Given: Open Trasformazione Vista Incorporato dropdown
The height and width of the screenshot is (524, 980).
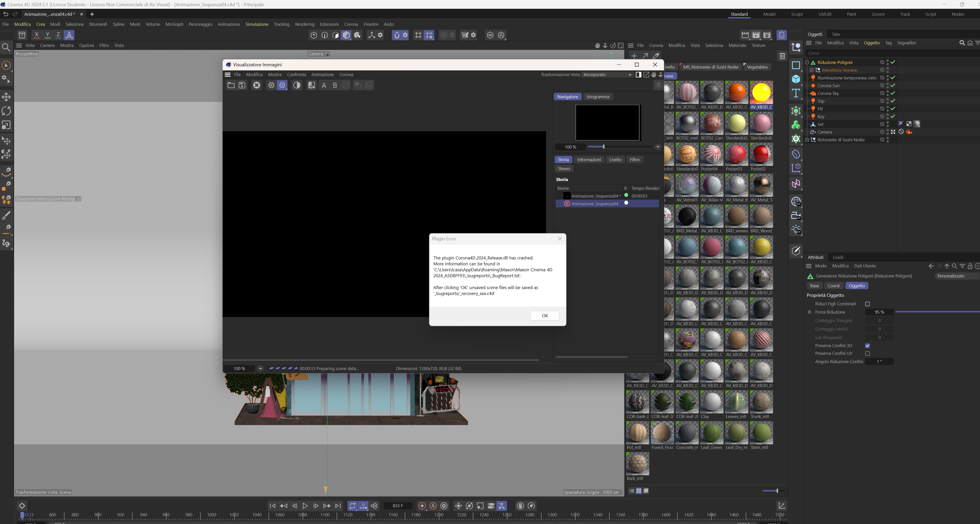Looking at the screenshot, I should pyautogui.click(x=608, y=75).
